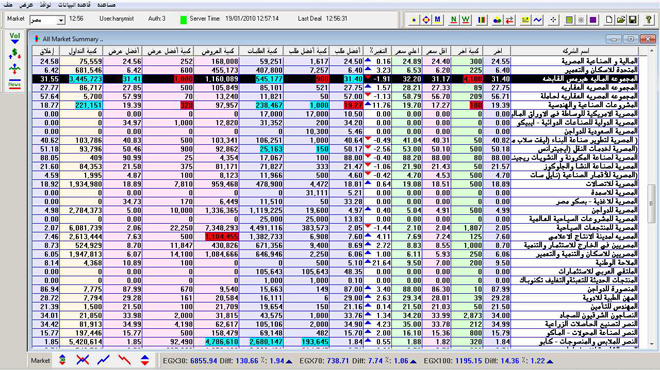Click the cyan cell 25,163
The height and width of the screenshot is (370, 660).
pos(271,149)
